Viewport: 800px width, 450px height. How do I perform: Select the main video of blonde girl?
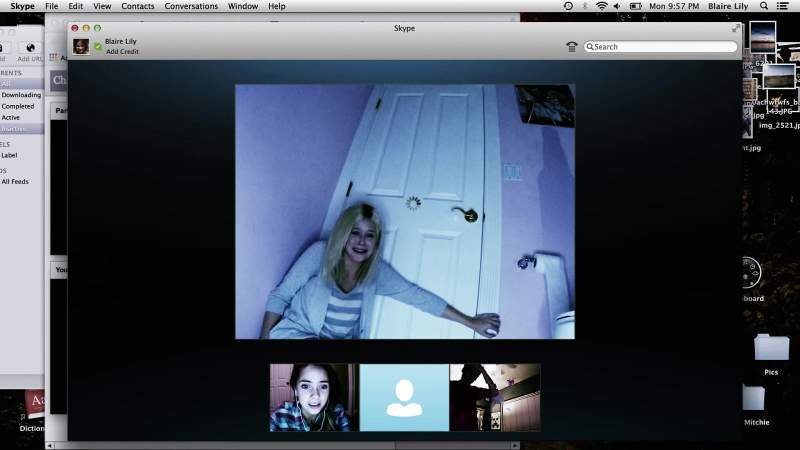[x=405, y=212]
